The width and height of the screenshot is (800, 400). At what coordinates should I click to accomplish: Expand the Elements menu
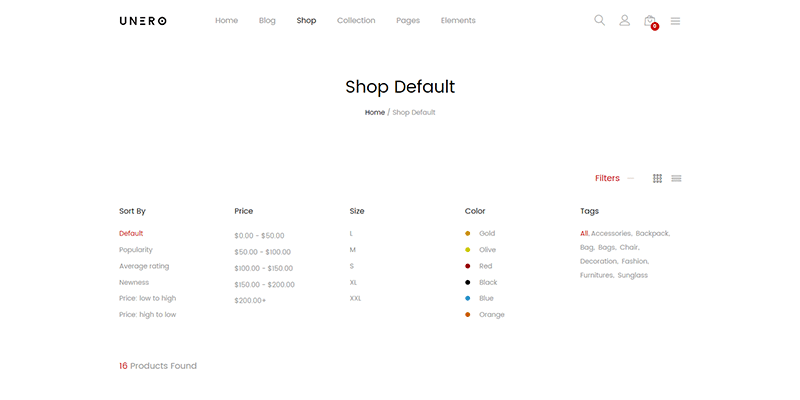pos(458,21)
